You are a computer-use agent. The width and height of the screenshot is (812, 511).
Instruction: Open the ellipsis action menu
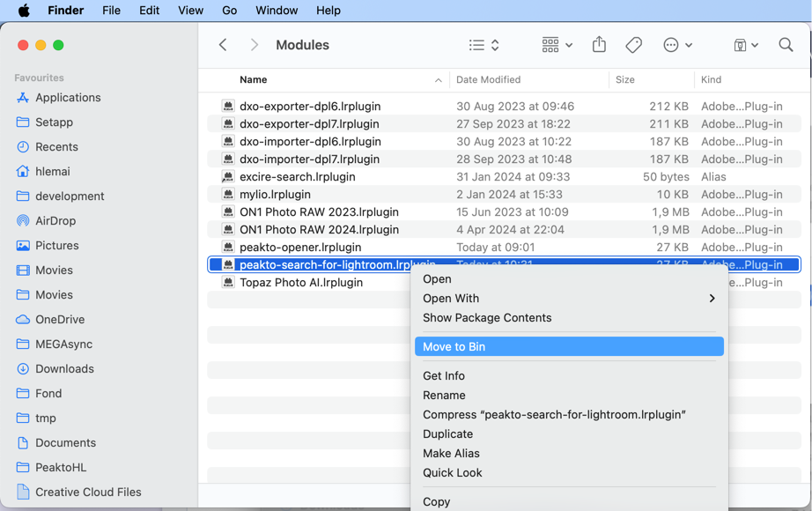click(677, 45)
